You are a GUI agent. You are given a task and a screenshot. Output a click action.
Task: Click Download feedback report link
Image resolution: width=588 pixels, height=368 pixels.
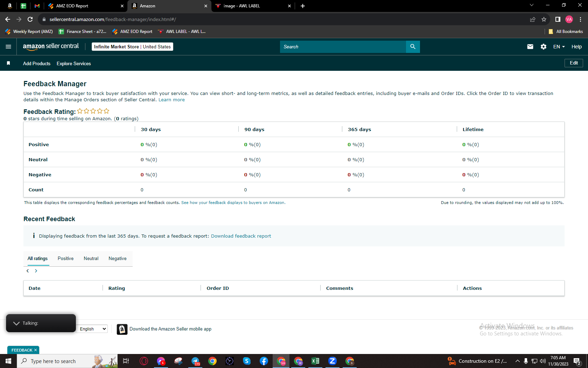click(x=241, y=236)
